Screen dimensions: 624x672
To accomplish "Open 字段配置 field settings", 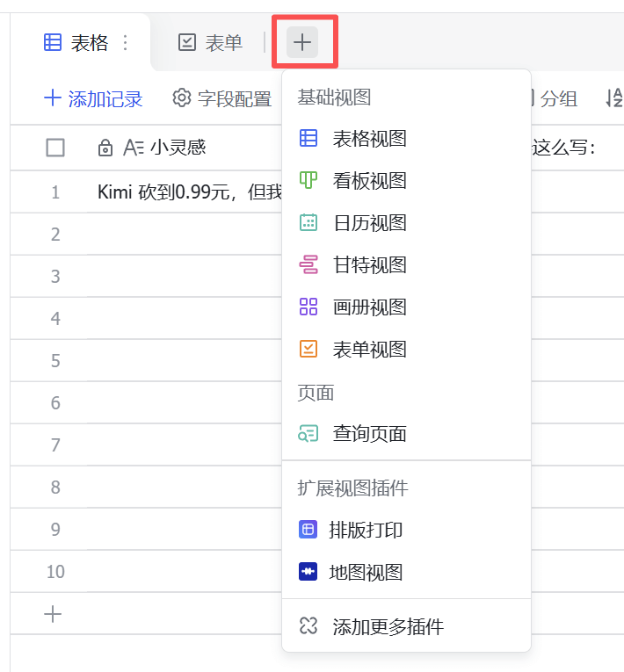I will [x=222, y=98].
